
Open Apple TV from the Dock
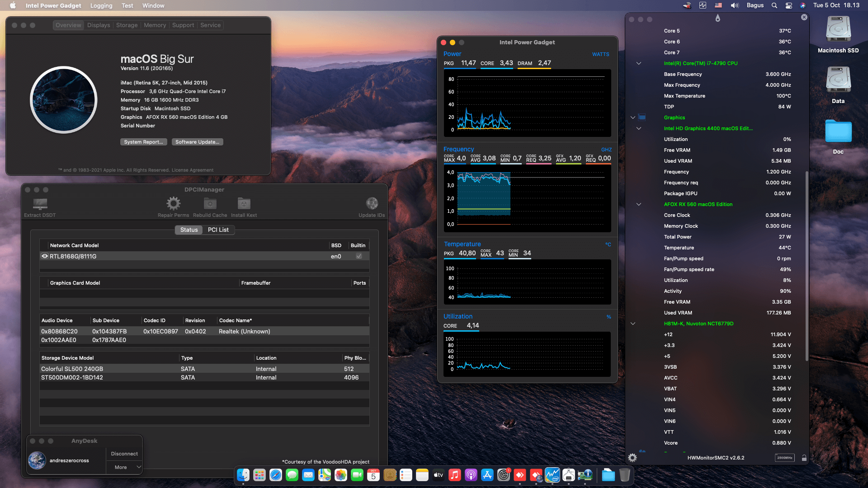coord(439,475)
